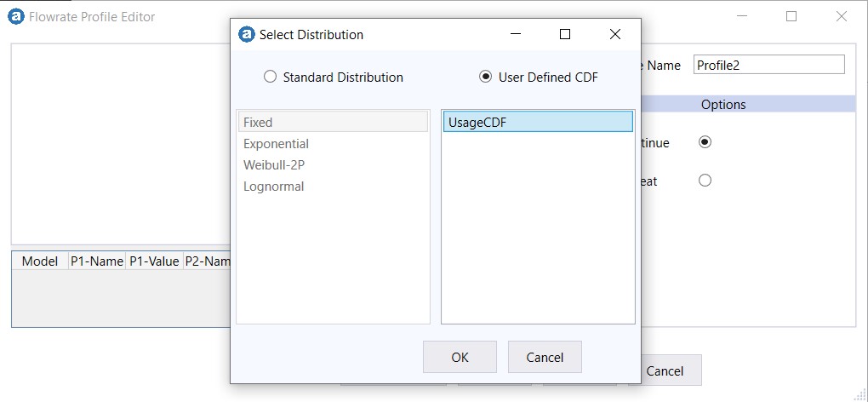Click the Profile2 name input field
868x402 pixels.
tap(768, 65)
